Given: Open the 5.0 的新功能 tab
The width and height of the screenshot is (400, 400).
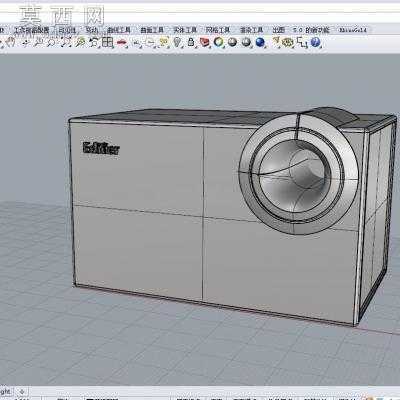Looking at the screenshot, I should point(311,30).
